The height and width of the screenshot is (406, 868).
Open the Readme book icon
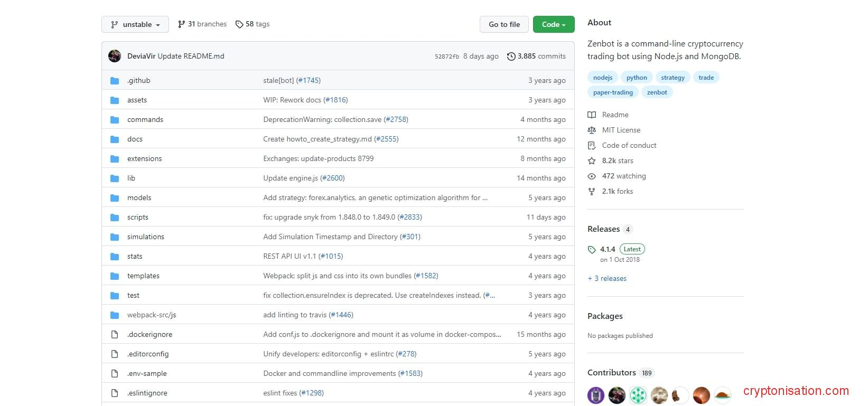(x=592, y=115)
